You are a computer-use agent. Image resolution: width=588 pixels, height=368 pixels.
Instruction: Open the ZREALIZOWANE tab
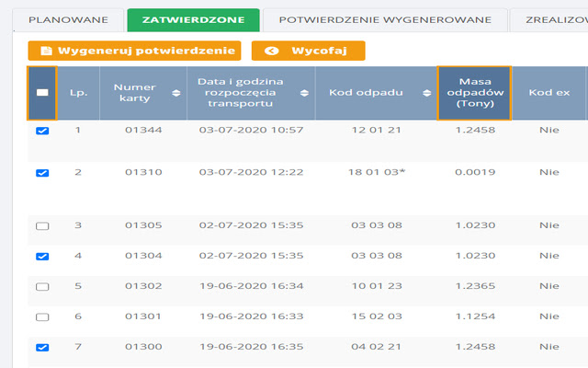click(x=548, y=20)
